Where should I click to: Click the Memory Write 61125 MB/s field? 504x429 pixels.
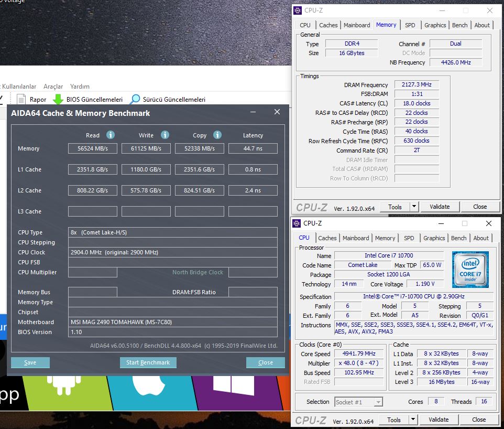coord(146,148)
